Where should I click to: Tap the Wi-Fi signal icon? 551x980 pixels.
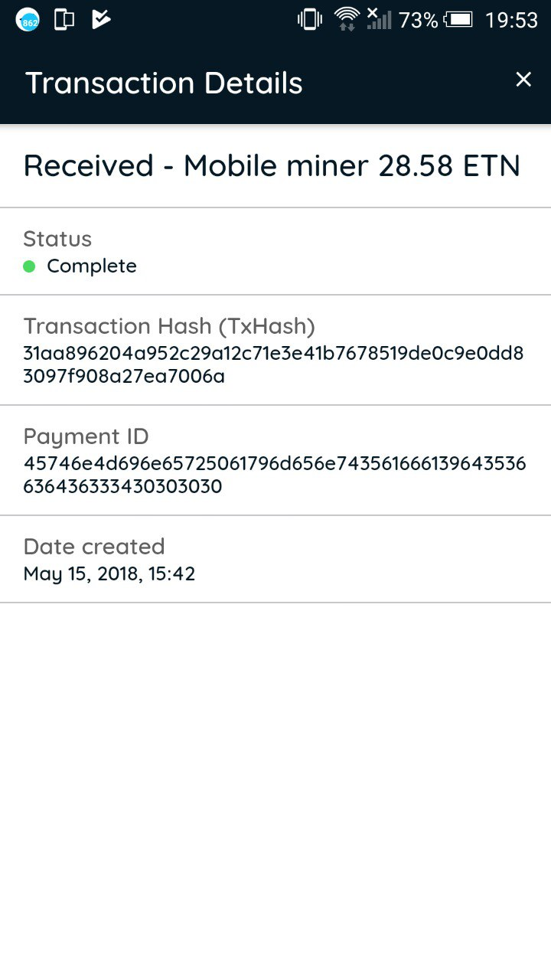[347, 19]
